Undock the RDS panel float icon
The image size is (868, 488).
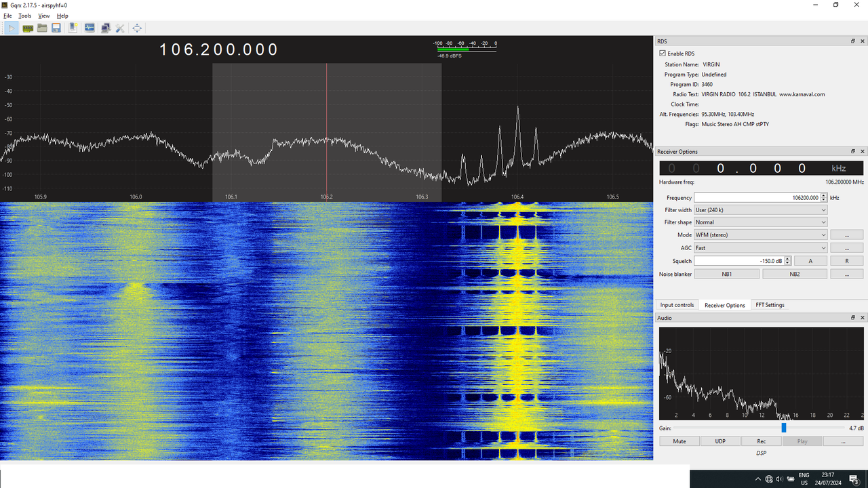pyautogui.click(x=853, y=41)
